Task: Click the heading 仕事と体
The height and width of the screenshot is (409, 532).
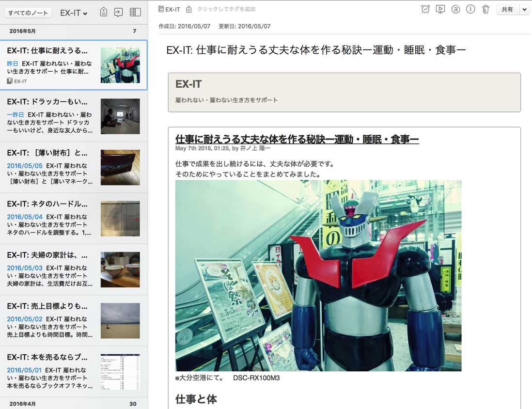Action: click(196, 399)
